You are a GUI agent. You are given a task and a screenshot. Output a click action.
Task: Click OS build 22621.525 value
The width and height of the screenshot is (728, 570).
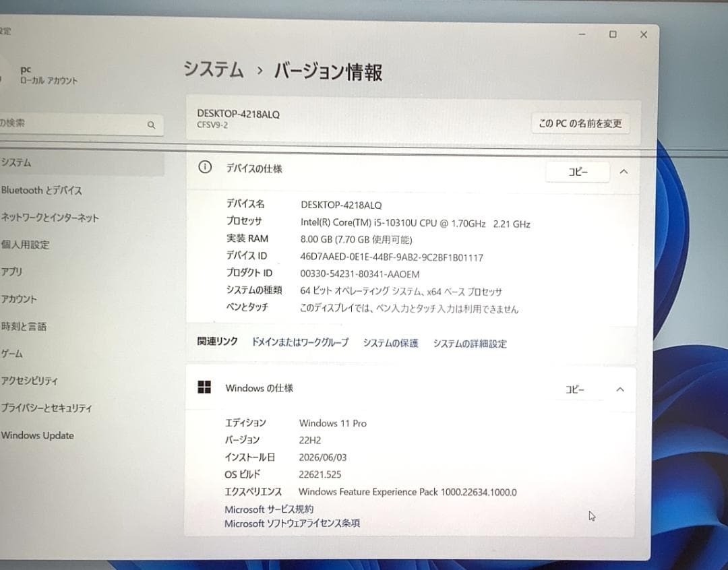(x=320, y=474)
